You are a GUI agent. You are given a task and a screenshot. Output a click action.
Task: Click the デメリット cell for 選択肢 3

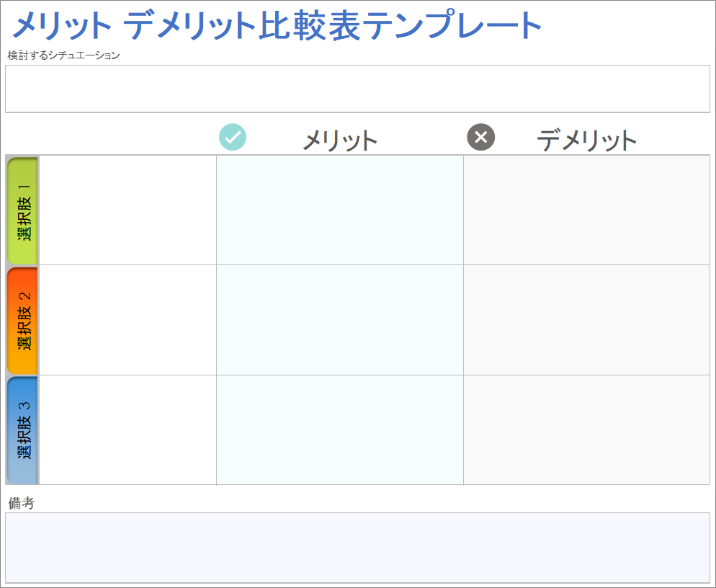tap(586, 430)
